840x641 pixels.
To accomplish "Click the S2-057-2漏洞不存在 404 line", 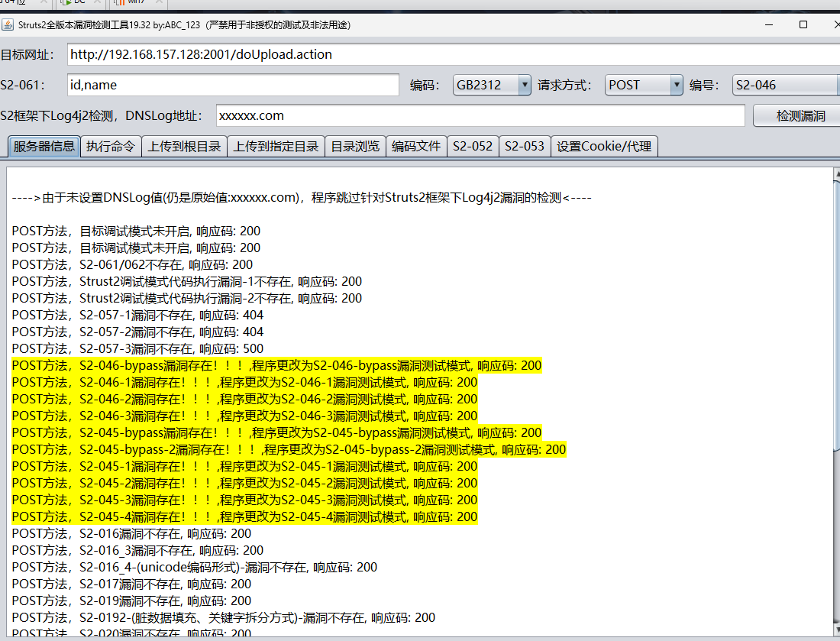I will pos(137,332).
